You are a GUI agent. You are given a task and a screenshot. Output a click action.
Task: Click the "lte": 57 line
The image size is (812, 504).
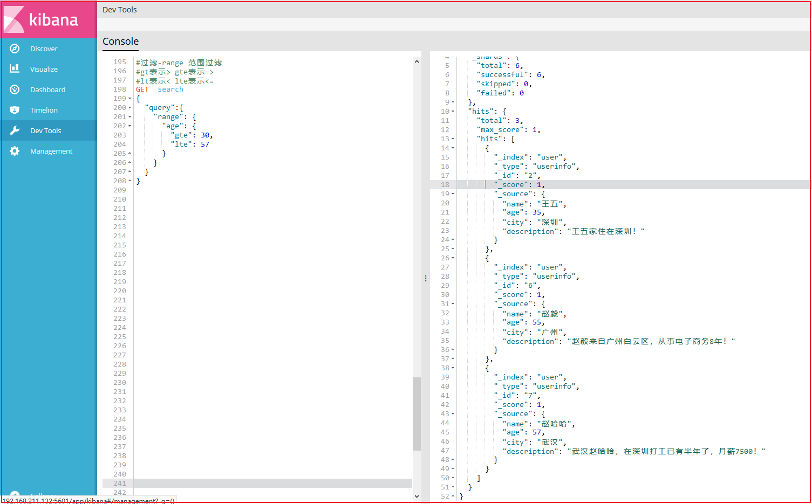[190, 144]
